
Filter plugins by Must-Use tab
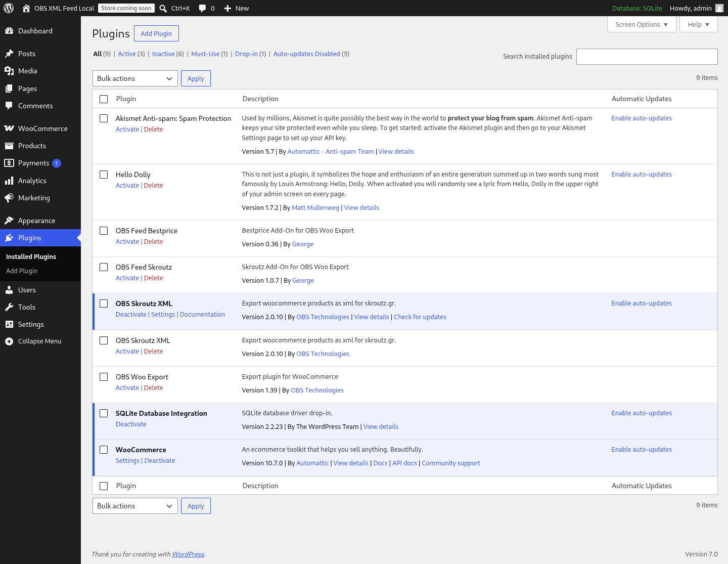click(x=205, y=54)
